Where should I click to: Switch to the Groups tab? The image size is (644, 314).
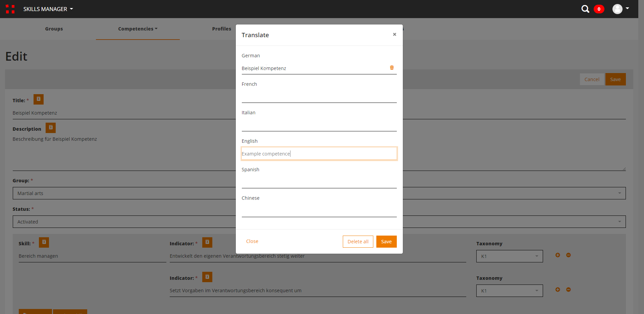point(54,29)
